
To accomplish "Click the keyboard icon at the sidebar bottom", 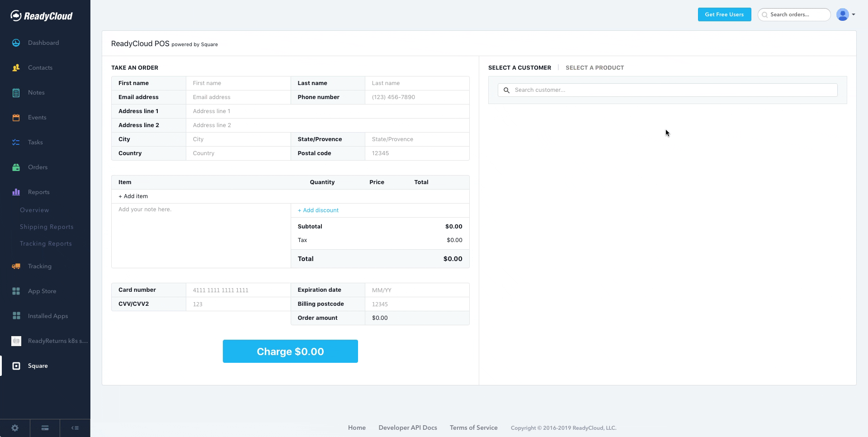I will [x=45, y=427].
